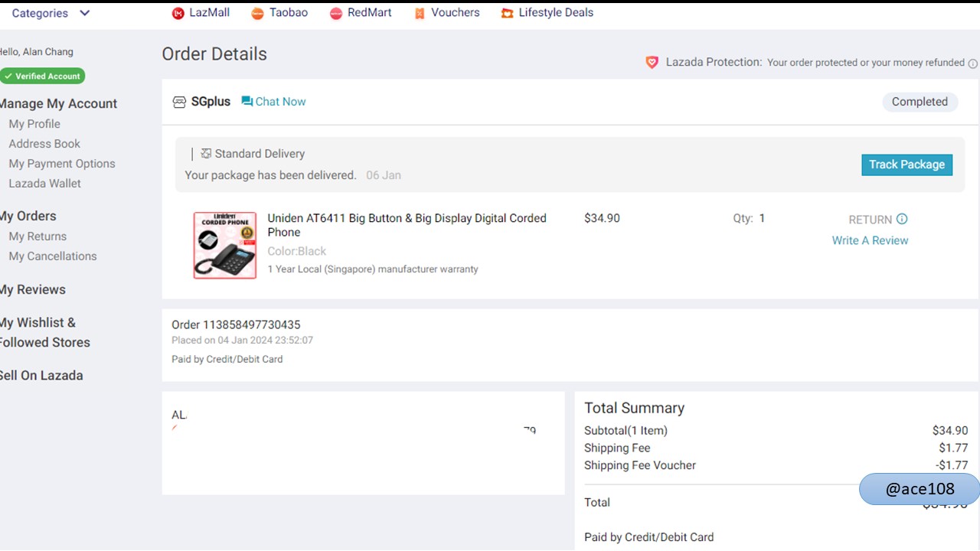Expand the Categories dropdown

click(x=51, y=13)
